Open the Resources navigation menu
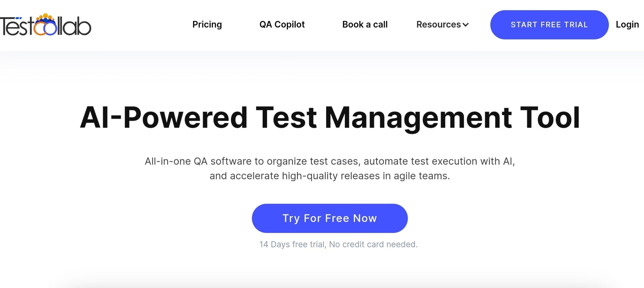Screen dimensions: 644x288 pos(442,24)
